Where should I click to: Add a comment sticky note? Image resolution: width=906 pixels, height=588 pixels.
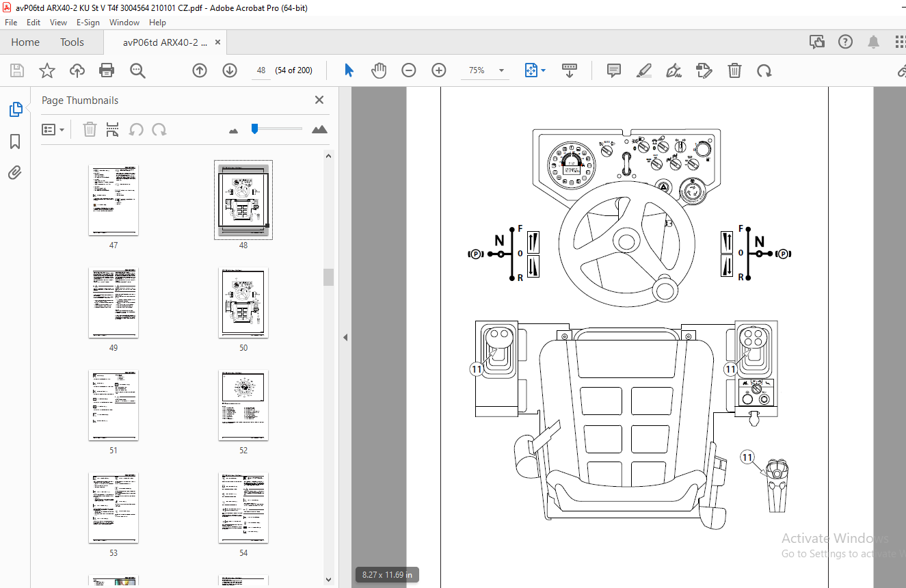[x=614, y=70]
